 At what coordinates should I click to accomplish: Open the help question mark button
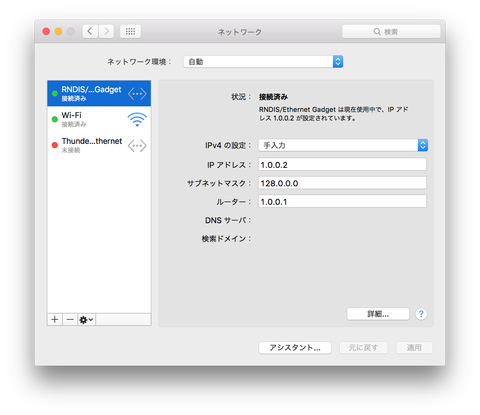tap(421, 314)
